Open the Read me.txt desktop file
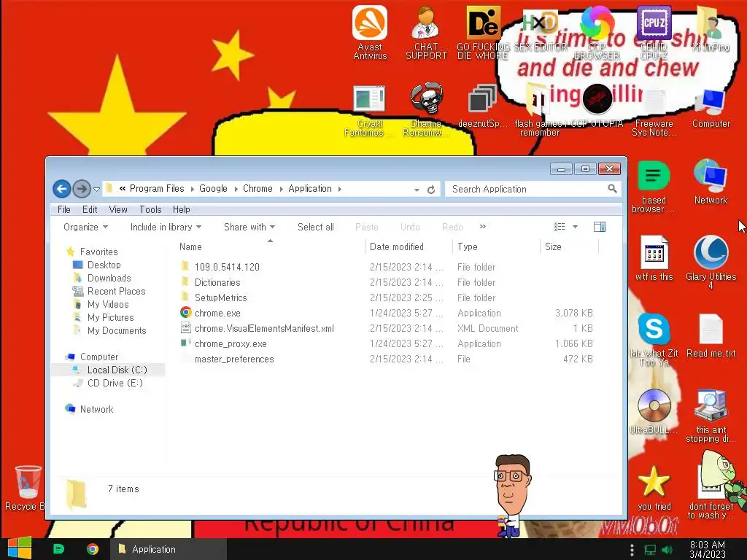Screen dimensions: 747x560 (711, 335)
